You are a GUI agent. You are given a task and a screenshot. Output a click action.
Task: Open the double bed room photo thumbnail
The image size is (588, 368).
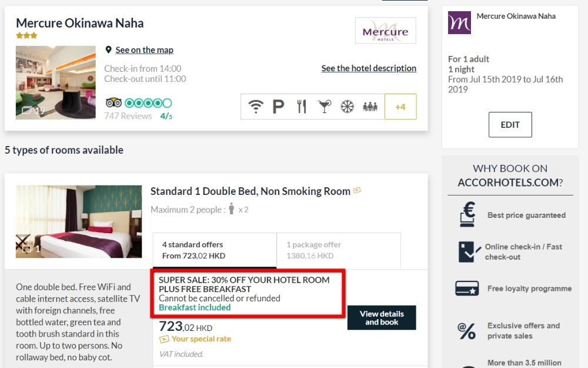click(x=79, y=221)
